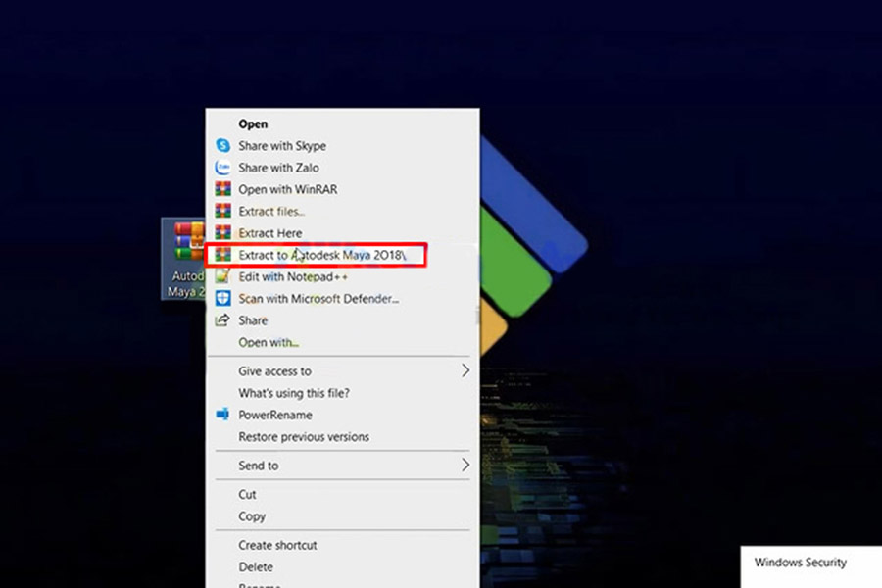882x588 pixels.
Task: Click the PowerRename icon
Action: 222,415
